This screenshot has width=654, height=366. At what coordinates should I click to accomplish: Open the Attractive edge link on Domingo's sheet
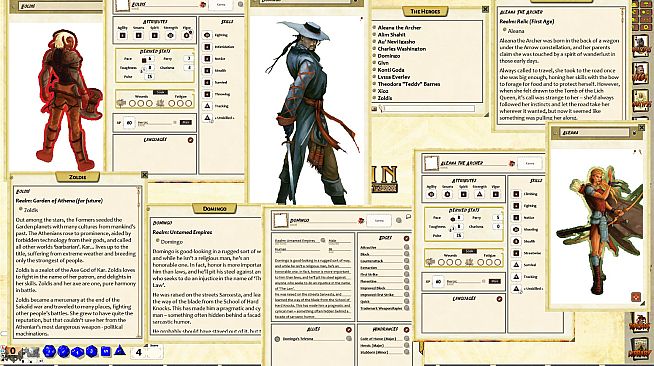tap(406, 247)
